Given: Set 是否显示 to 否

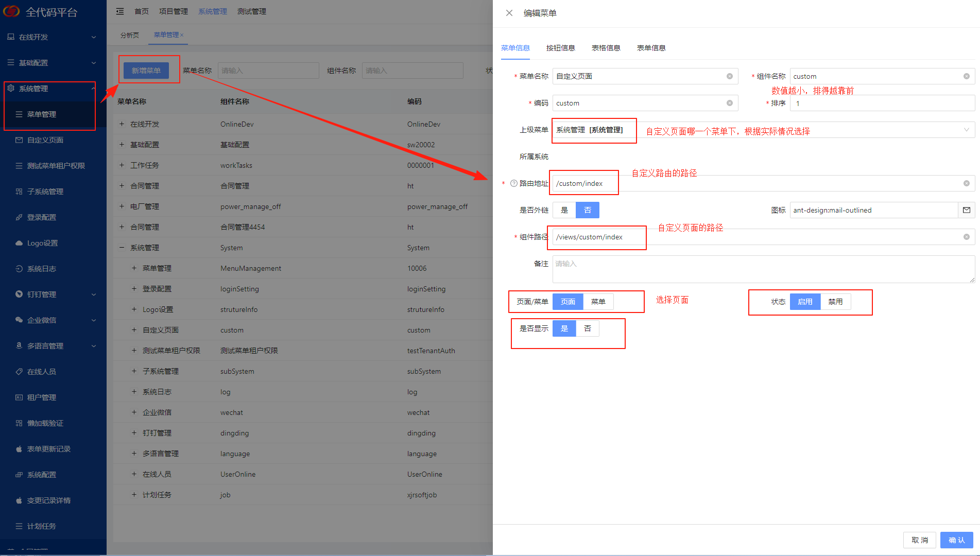Looking at the screenshot, I should (588, 328).
